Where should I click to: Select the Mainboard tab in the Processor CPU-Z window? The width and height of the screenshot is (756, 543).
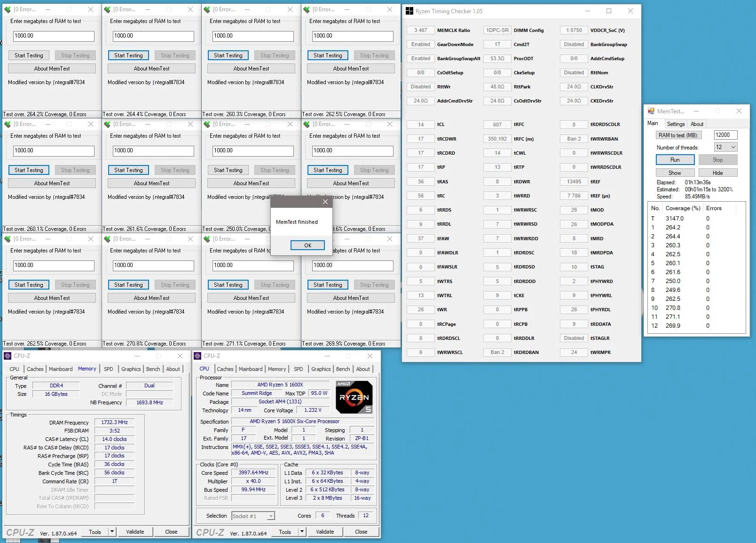click(x=251, y=369)
